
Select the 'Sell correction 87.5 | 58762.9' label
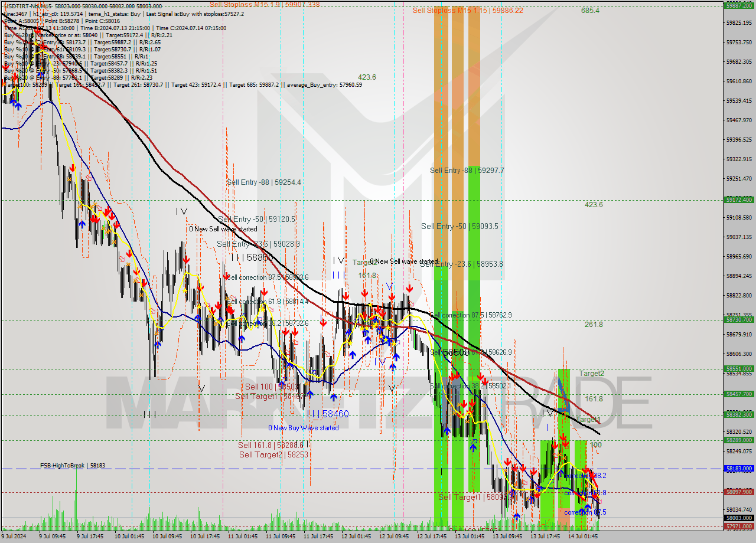click(471, 315)
